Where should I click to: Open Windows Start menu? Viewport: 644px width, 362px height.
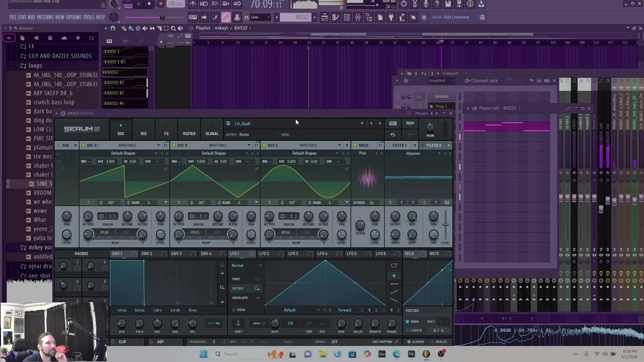[203, 354]
